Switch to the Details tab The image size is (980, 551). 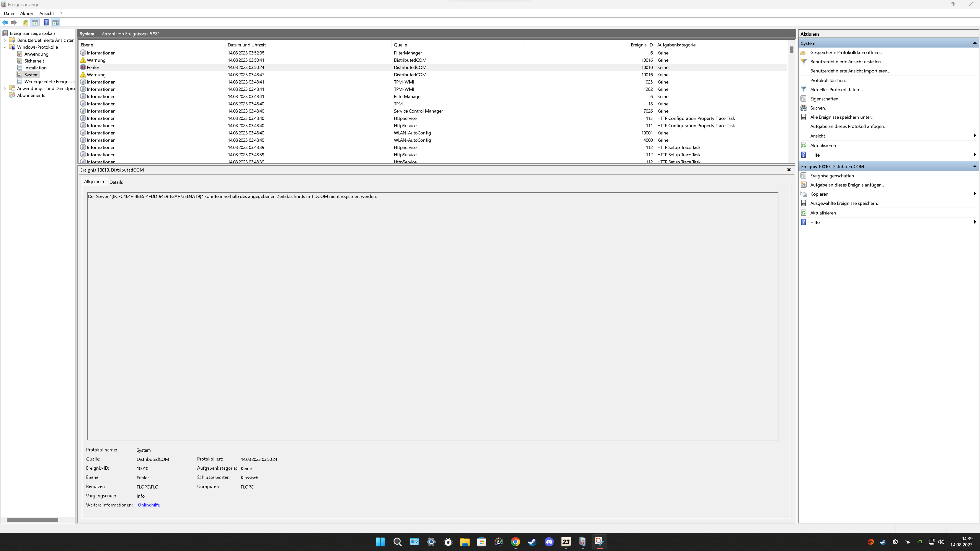116,182
